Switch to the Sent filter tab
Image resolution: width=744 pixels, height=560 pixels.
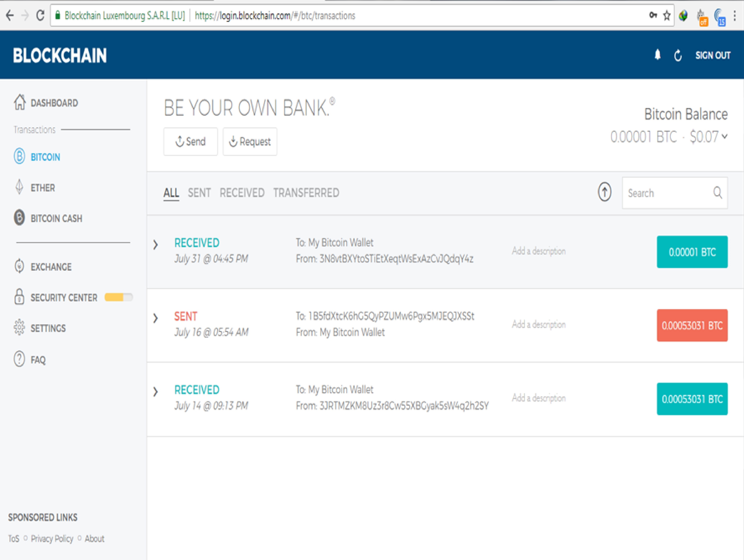click(199, 193)
